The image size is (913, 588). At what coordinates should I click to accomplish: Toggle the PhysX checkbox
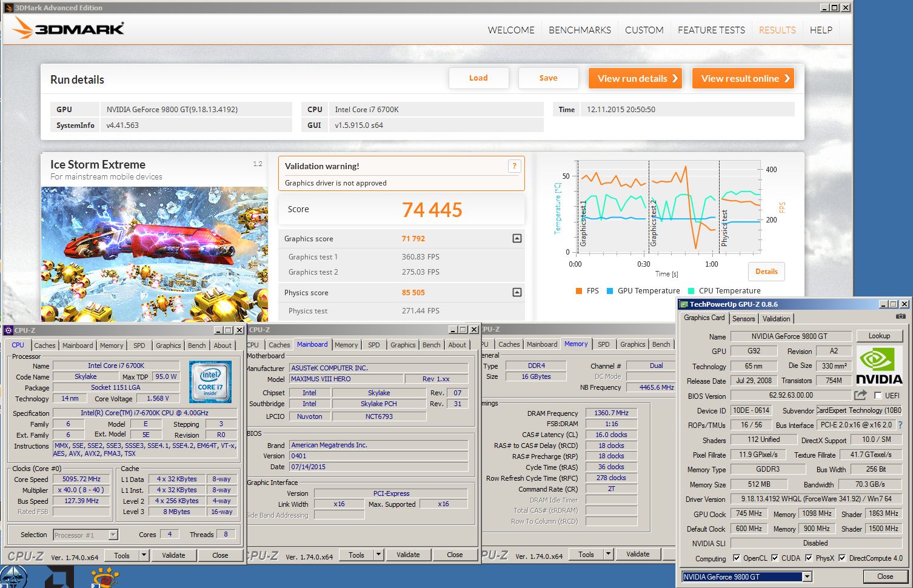tap(809, 558)
